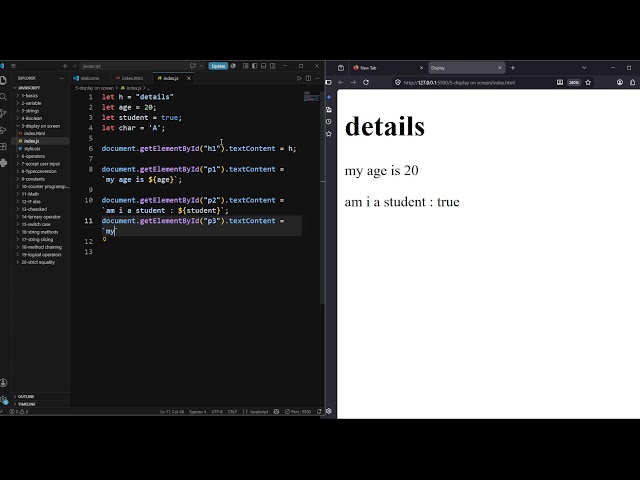Open the Extensions view in VS Code
640x480 pixels.
pyautogui.click(x=3, y=147)
